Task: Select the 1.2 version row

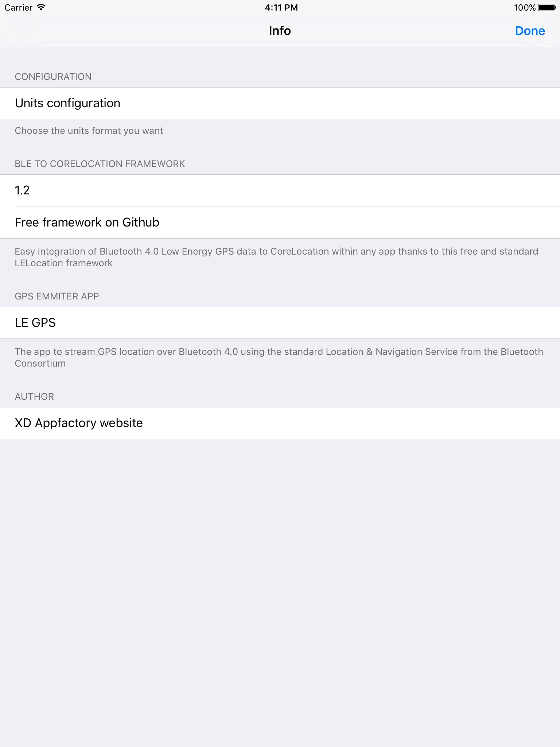Action: point(280,190)
